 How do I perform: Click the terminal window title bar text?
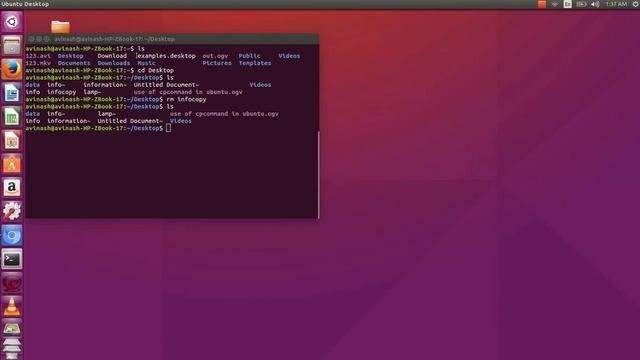pos(114,39)
